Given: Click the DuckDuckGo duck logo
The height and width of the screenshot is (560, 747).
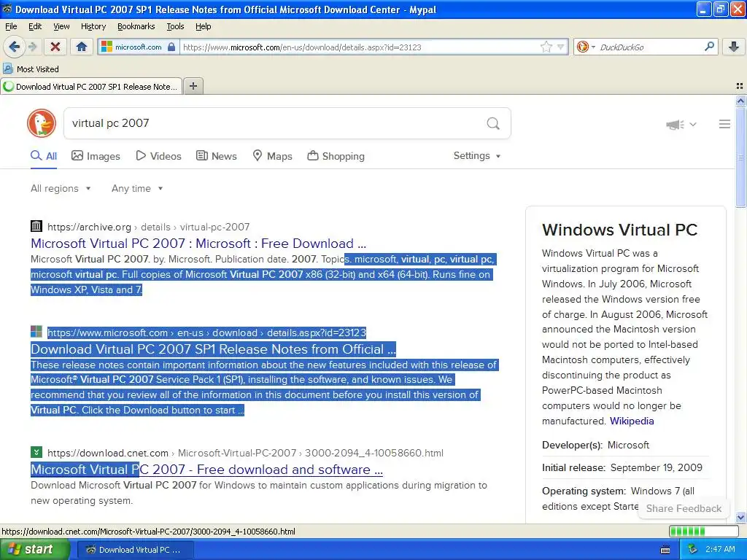Looking at the screenshot, I should click(x=42, y=122).
